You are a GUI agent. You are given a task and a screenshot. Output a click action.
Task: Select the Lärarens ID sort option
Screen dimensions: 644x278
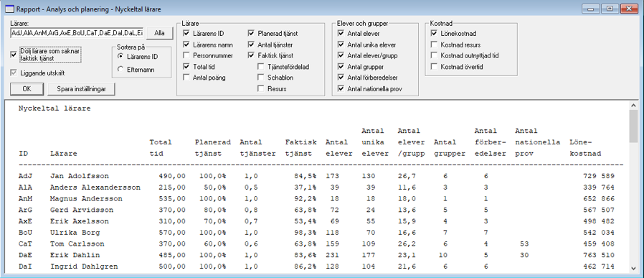tap(120, 56)
